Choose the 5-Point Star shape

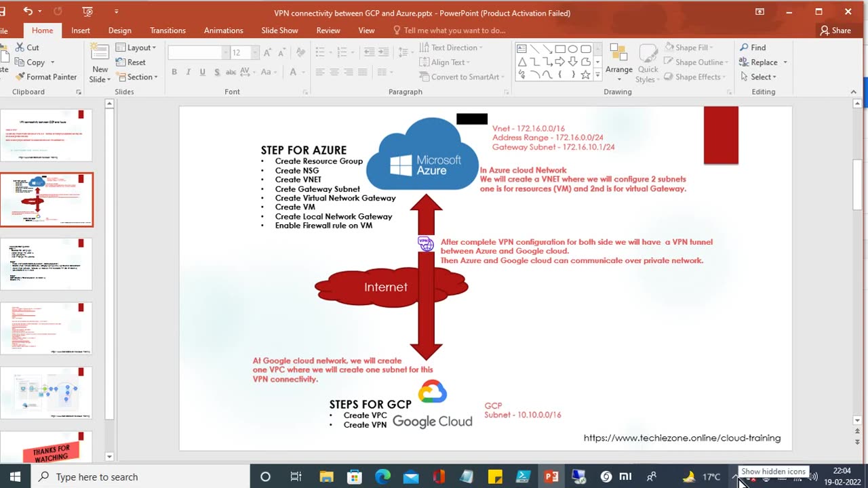pos(586,75)
